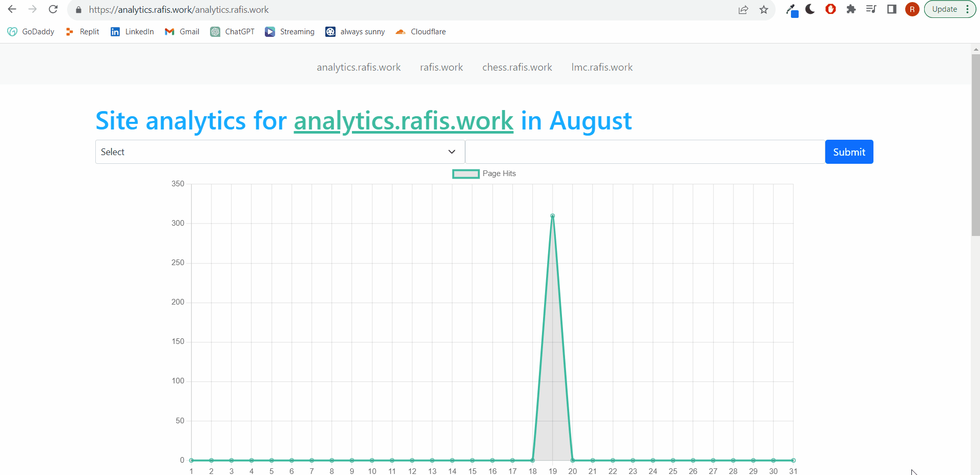Open the browser extensions puzzle icon
The height and width of the screenshot is (475, 980).
click(x=851, y=9)
